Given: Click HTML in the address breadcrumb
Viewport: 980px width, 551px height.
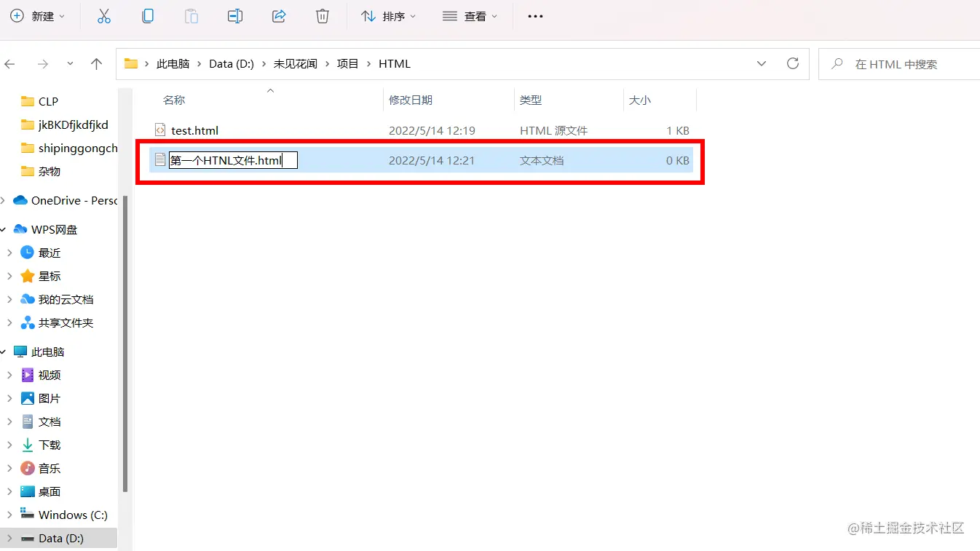Looking at the screenshot, I should pyautogui.click(x=395, y=64).
